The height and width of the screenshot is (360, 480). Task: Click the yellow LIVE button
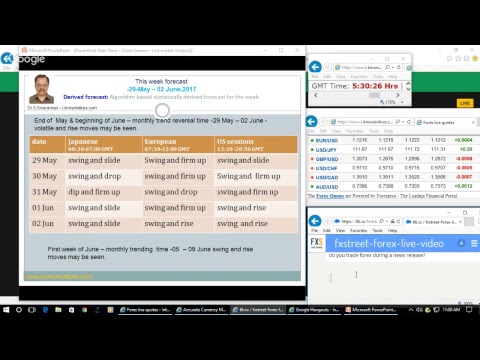[x=465, y=103]
